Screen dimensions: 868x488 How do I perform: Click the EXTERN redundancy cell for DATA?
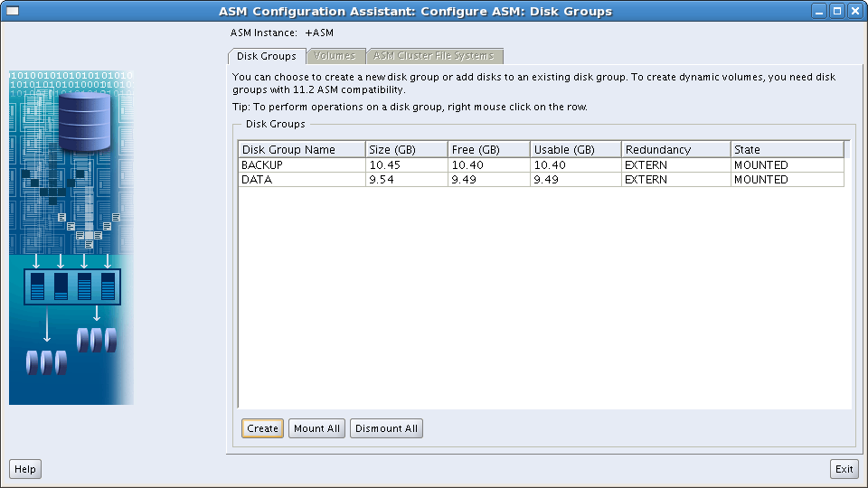(x=676, y=179)
